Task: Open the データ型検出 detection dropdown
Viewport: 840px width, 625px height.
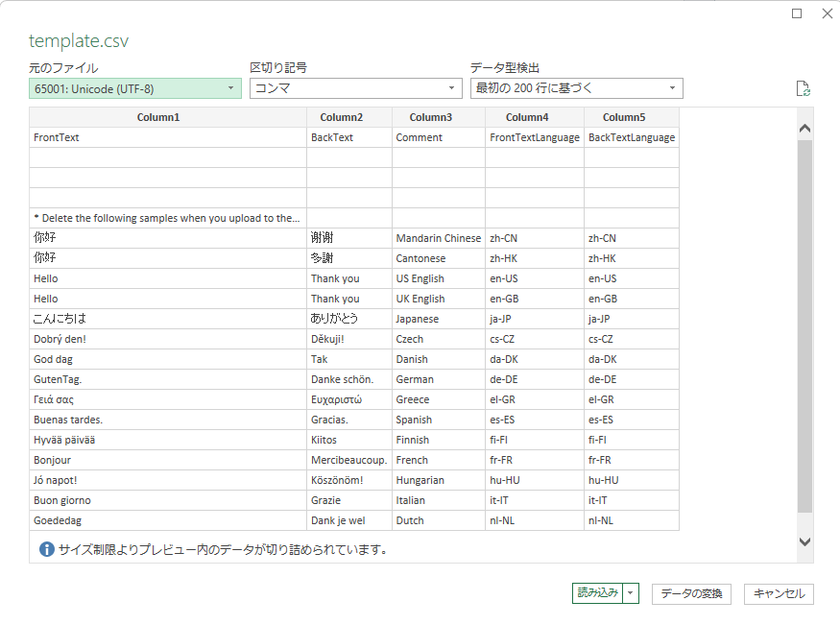Action: (672, 87)
